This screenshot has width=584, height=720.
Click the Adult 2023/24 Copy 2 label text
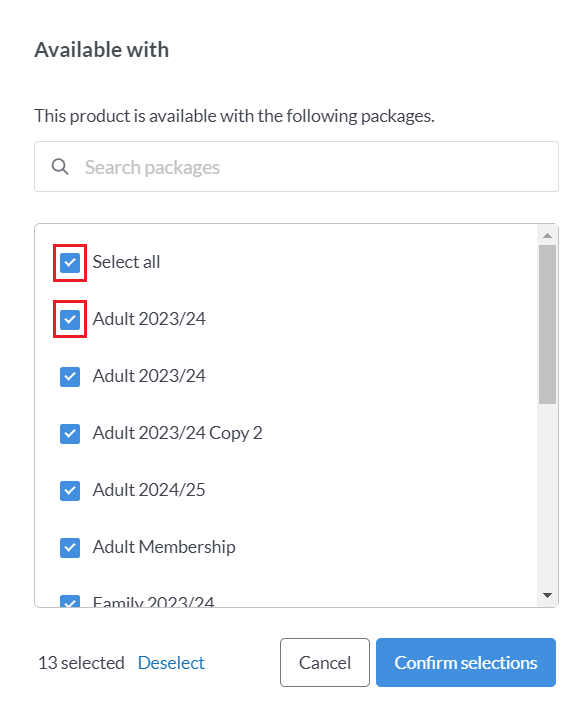pyautogui.click(x=177, y=433)
